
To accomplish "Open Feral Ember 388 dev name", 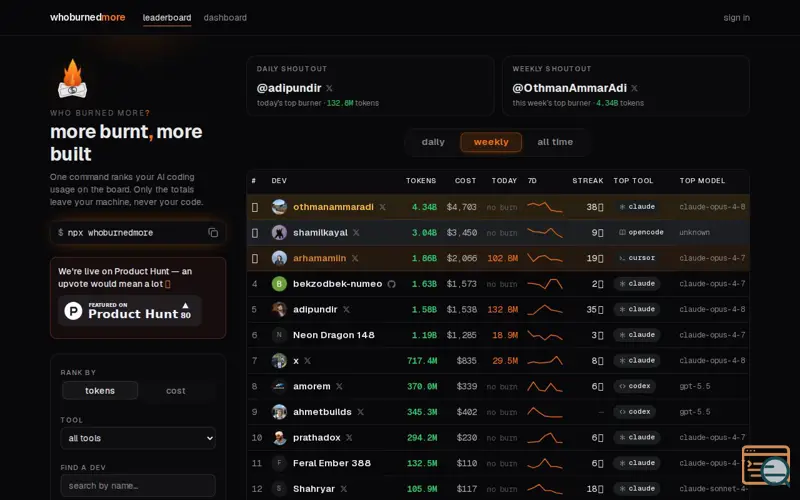I will click(x=332, y=463).
